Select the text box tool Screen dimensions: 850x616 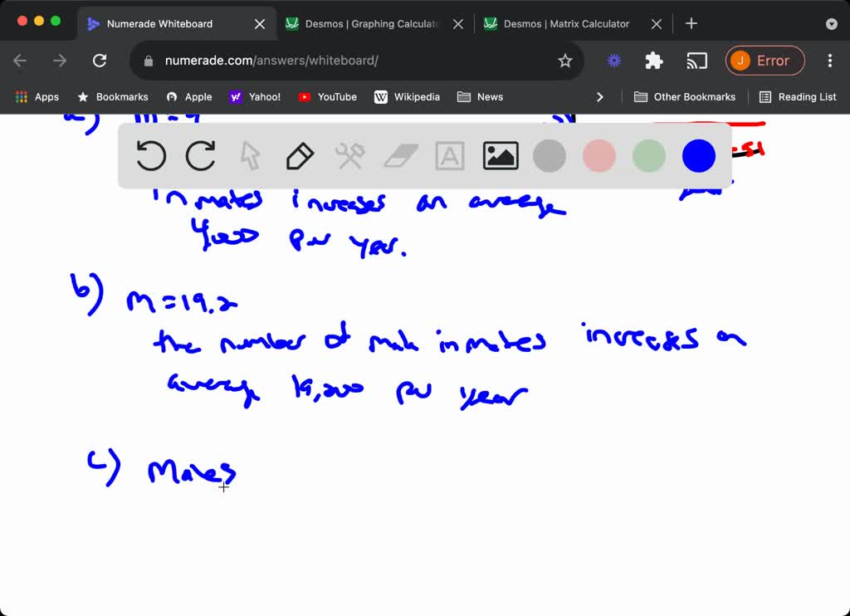pyautogui.click(x=450, y=156)
